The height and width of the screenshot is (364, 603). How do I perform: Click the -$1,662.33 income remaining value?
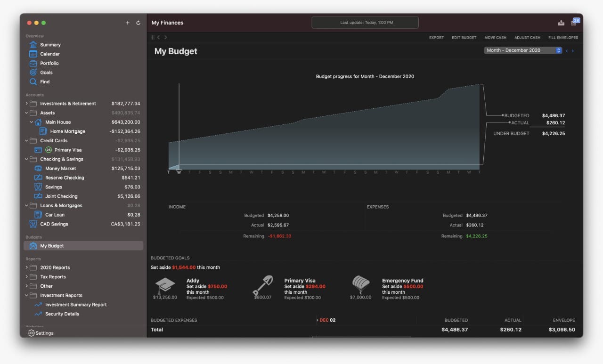pyautogui.click(x=279, y=236)
